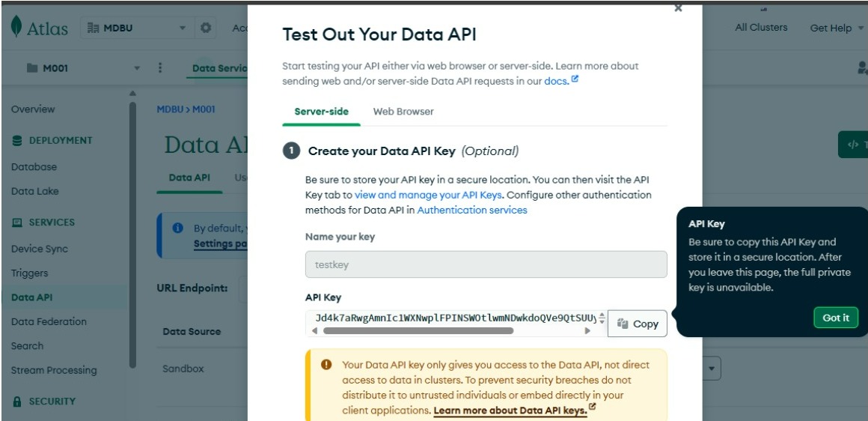
Task: Open organization settings gear icon
Action: [205, 28]
